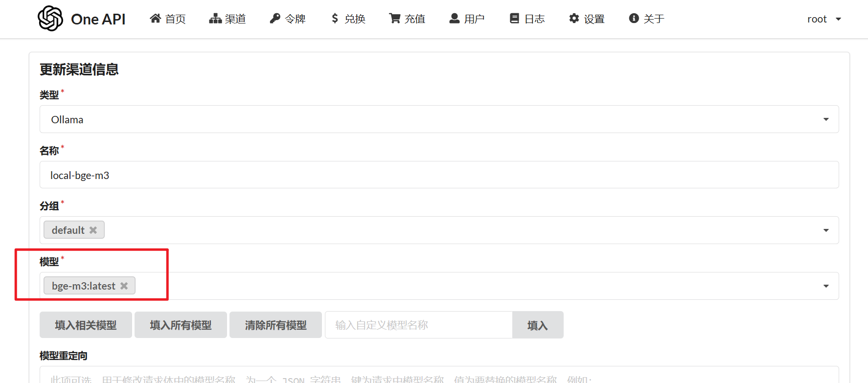Click the shopping cart icon beside 充值
This screenshot has height=383, width=868.
click(395, 19)
